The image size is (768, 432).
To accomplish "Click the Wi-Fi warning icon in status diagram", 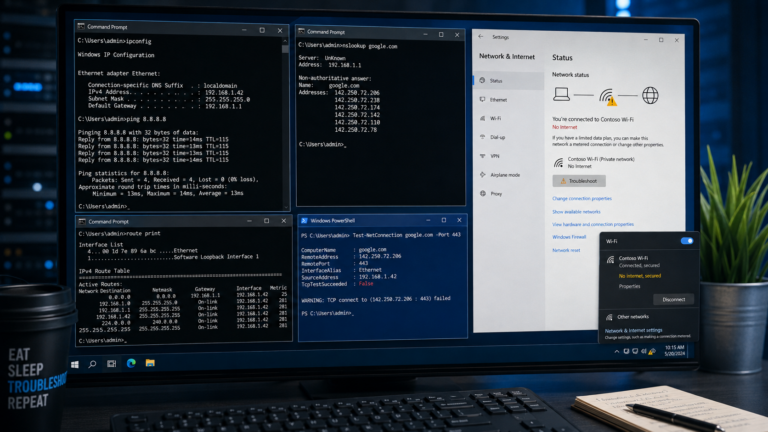I will [x=608, y=96].
